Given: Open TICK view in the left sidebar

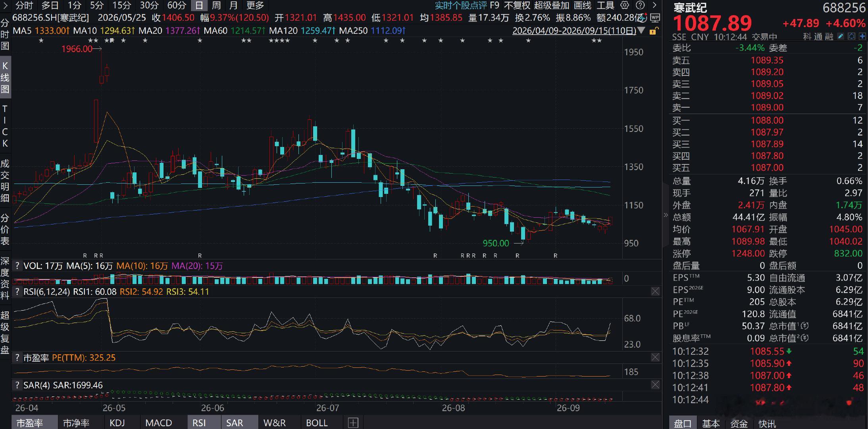Looking at the screenshot, I should coord(5,126).
